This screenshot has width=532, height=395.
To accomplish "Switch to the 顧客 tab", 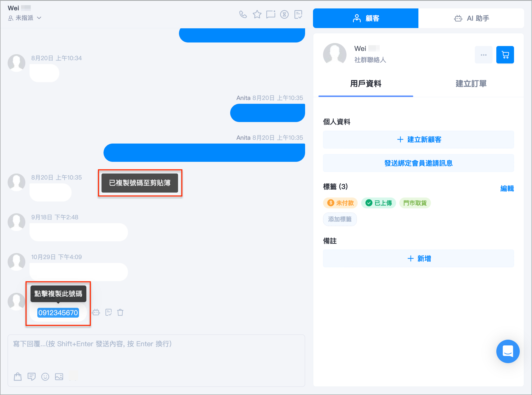I will (366, 18).
